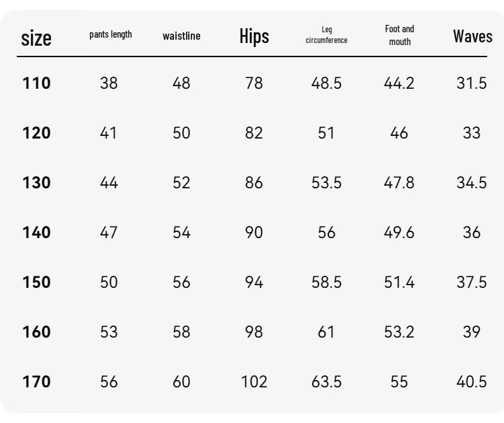
Task: Click the foot and mouth value 49.6
Action: click(399, 232)
